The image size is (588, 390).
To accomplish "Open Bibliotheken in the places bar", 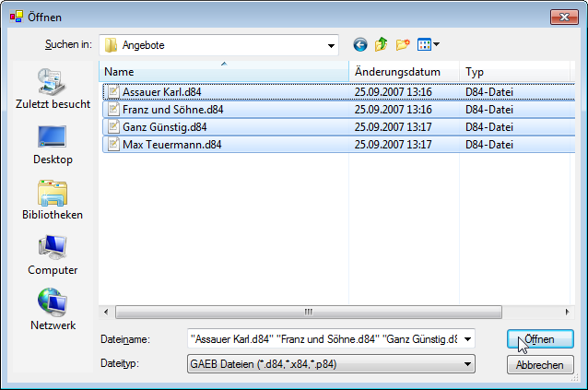I will click(x=53, y=200).
